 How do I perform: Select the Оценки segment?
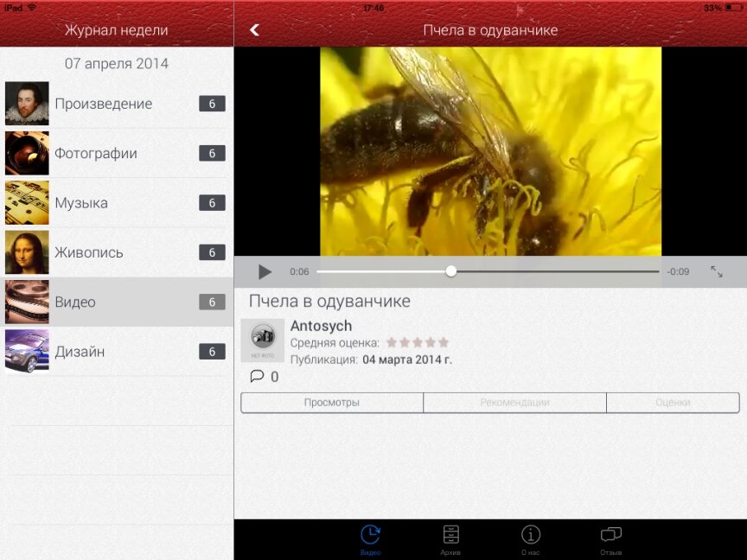coord(673,403)
